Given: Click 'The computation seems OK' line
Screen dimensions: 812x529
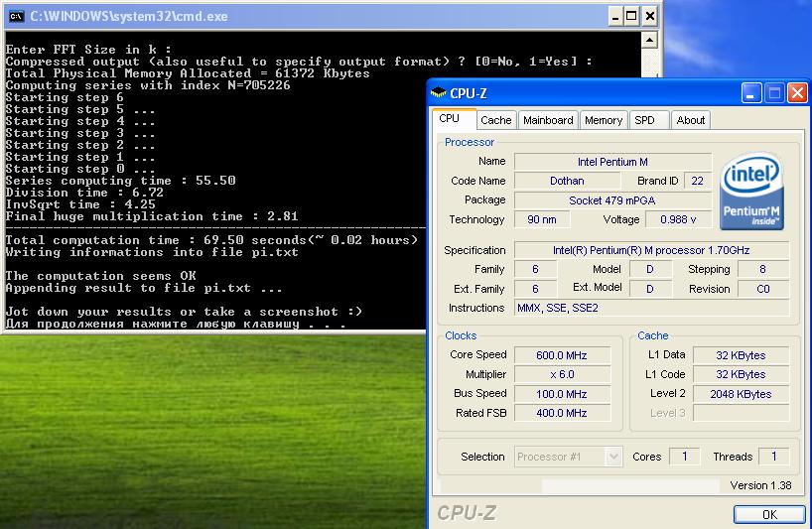Looking at the screenshot, I should click(x=101, y=276).
